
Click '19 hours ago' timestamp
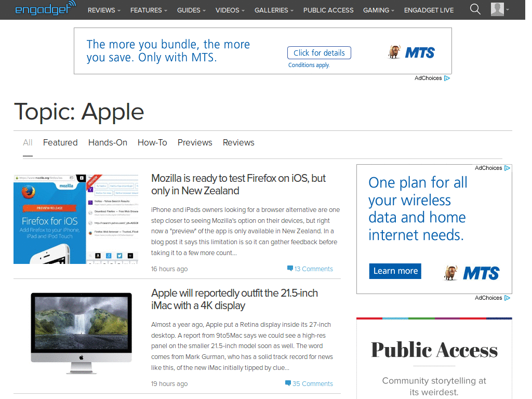coord(169,384)
